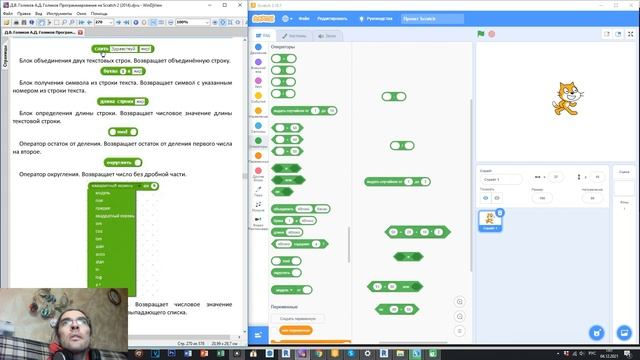
Task: Open the Scratch Edit menu
Action: tap(332, 19)
